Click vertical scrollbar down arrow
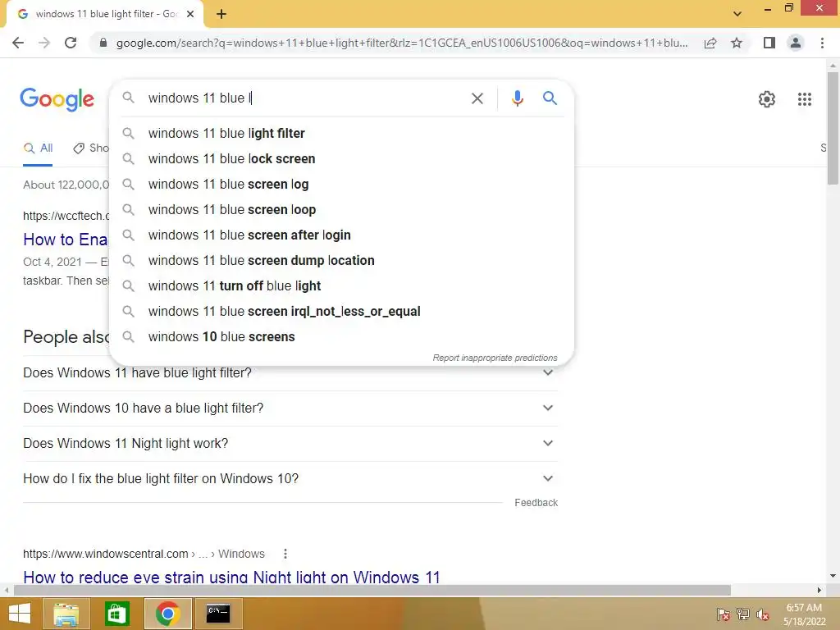Viewport: 840px width, 630px height. coord(833,576)
